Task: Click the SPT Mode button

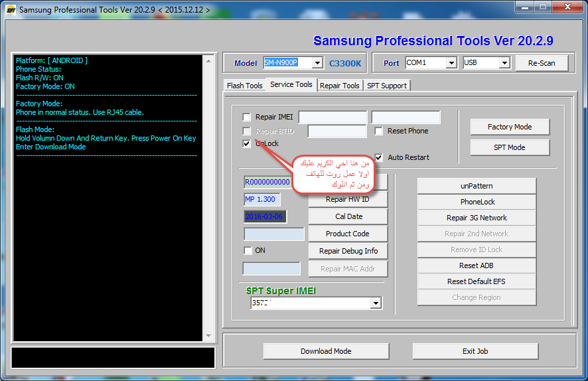Action: coord(510,147)
